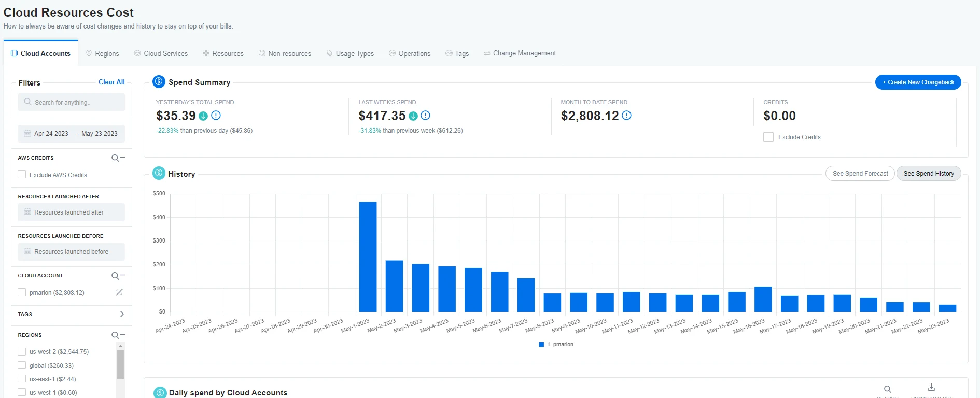Check the us-west-2 region

pyautogui.click(x=22, y=351)
